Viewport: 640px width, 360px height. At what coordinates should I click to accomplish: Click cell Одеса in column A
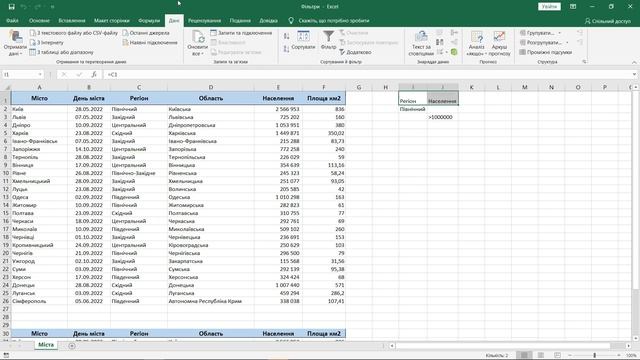[39, 197]
